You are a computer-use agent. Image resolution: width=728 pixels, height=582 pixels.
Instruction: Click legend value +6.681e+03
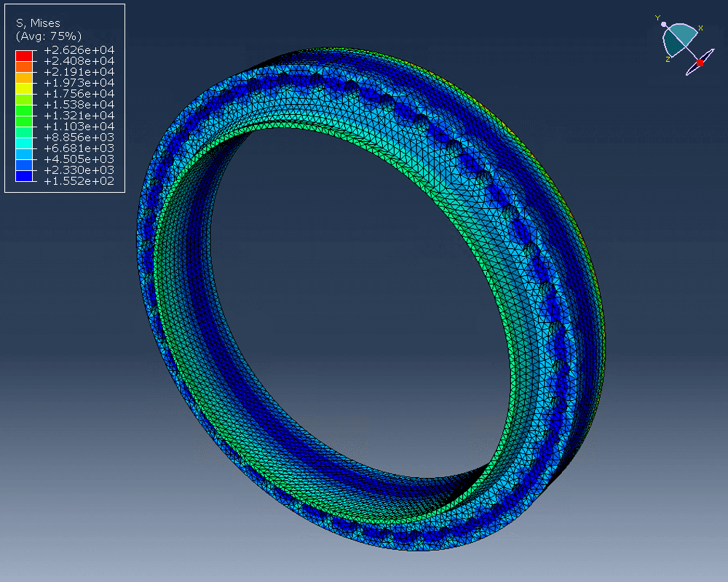pos(79,148)
